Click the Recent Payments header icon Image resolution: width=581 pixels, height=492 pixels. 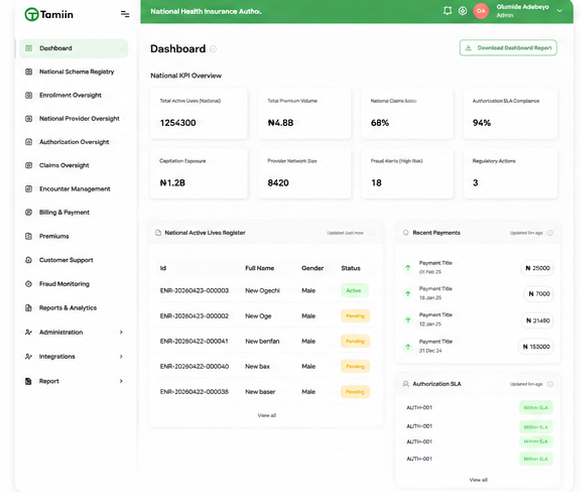406,233
